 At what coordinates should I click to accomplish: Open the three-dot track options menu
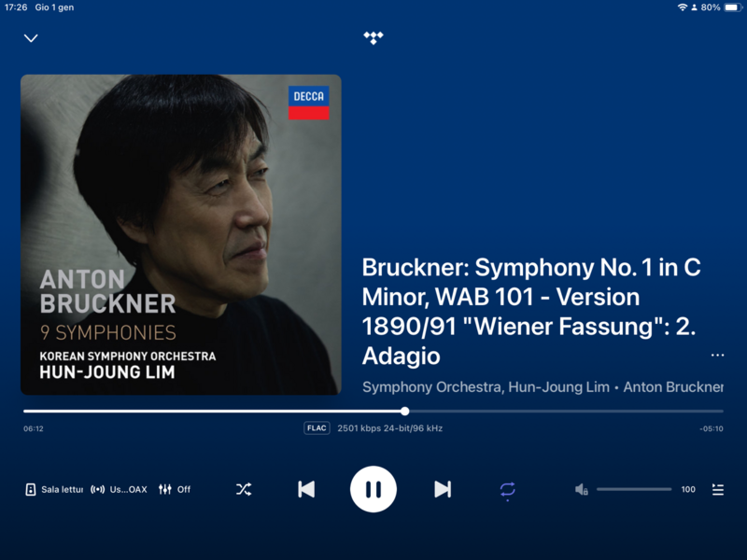pos(717,356)
